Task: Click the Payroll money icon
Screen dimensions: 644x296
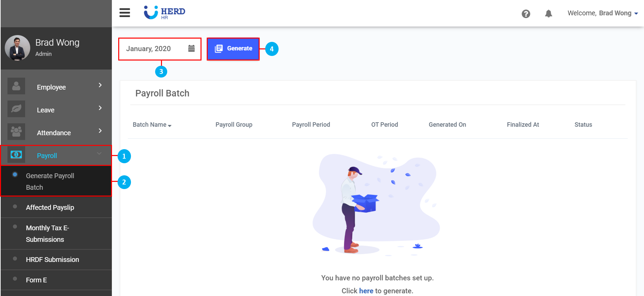Action: pos(16,155)
